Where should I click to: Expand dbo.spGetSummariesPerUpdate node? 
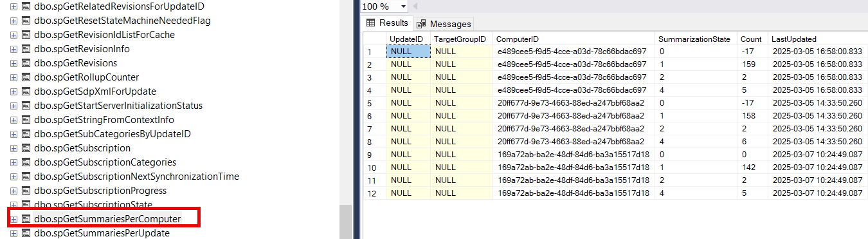[14, 233]
